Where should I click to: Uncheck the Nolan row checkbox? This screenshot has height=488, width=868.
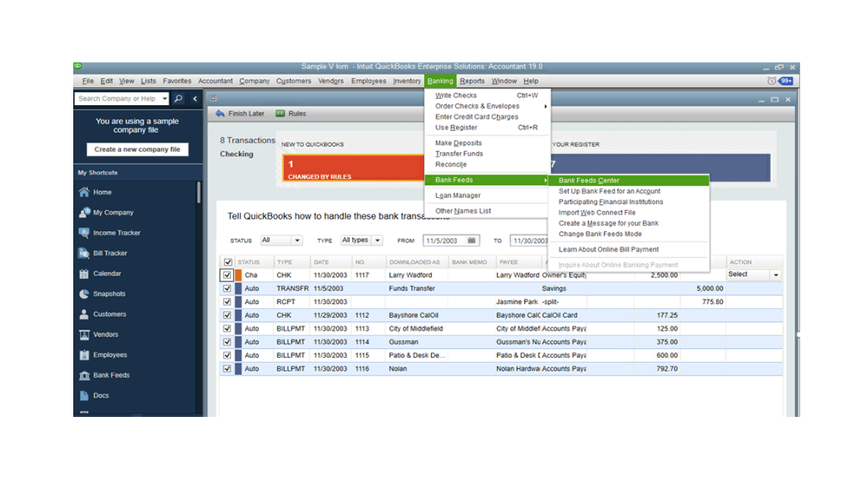(227, 368)
